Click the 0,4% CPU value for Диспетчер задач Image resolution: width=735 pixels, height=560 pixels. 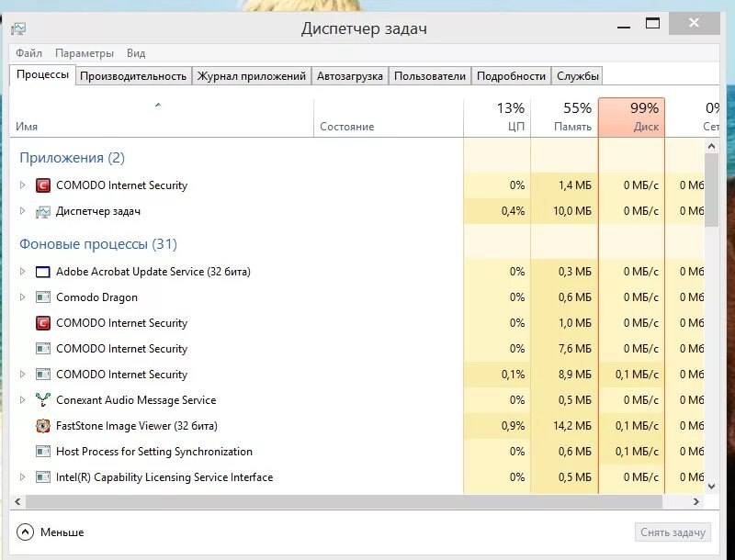513,211
